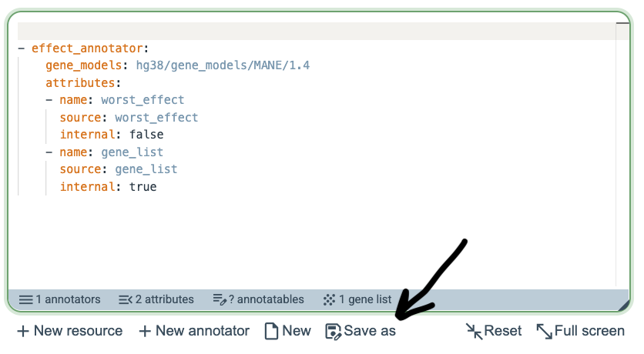This screenshot has height=354, width=644.
Task: Click the Save as disk icon
Action: click(333, 332)
